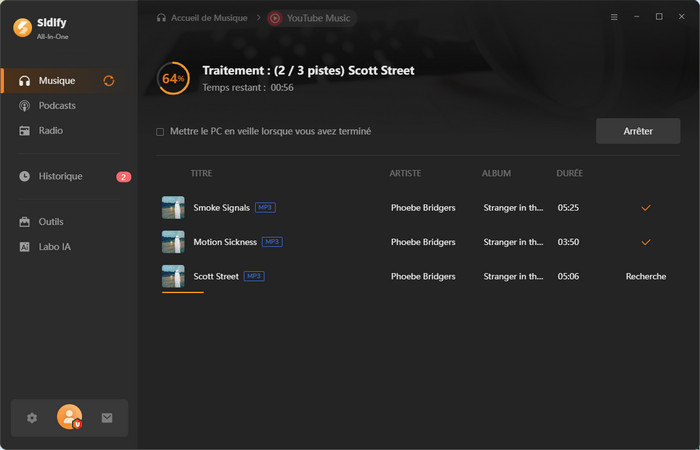Open the user profile avatar

[70, 417]
